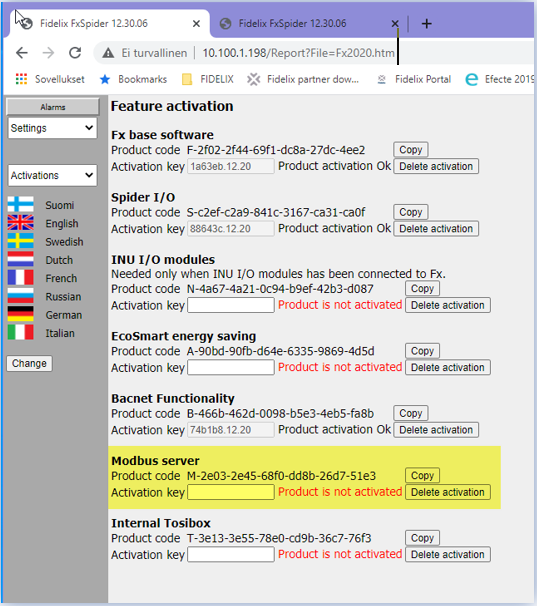Close the first Fidelix FxSpider tab
The image size is (537, 606).
pos(196,24)
